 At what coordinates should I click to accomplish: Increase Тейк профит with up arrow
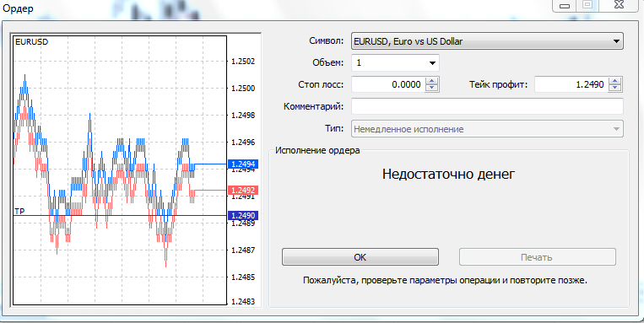point(614,81)
